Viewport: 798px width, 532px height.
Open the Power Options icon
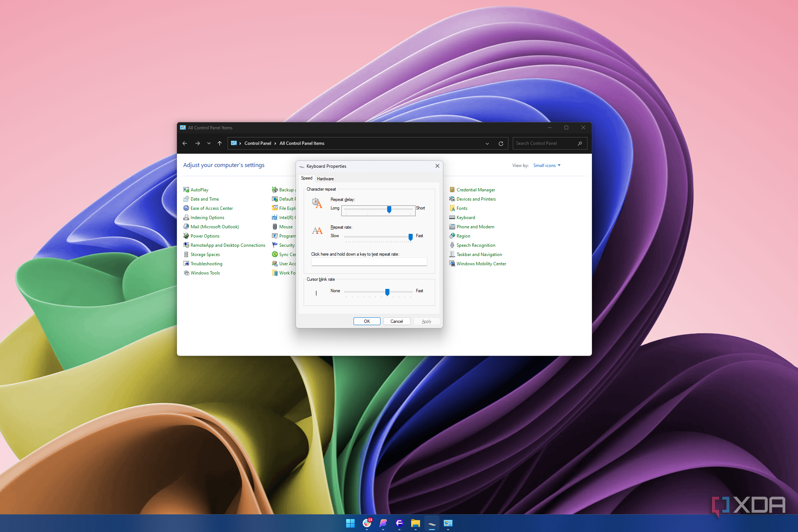tap(186, 236)
